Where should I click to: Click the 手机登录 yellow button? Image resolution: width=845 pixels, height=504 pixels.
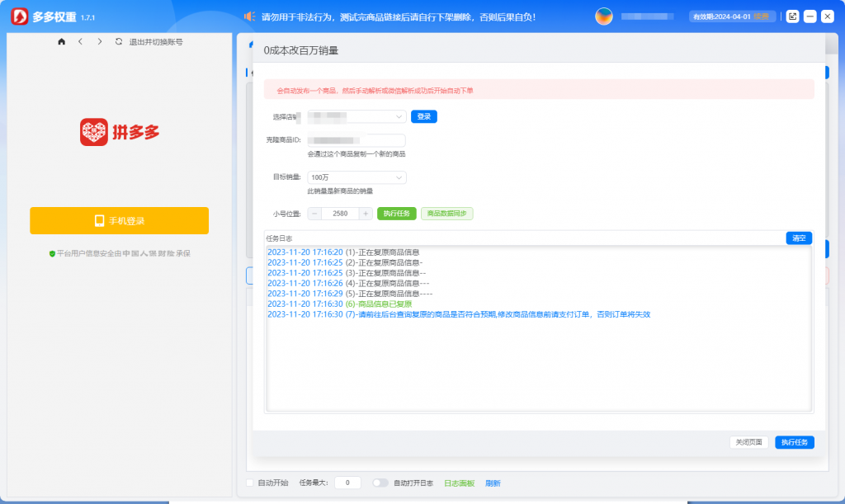119,221
